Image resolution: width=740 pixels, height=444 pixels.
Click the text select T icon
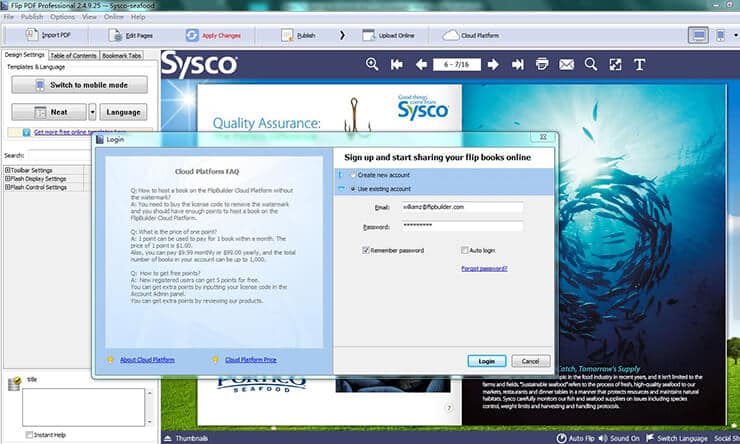coord(639,64)
